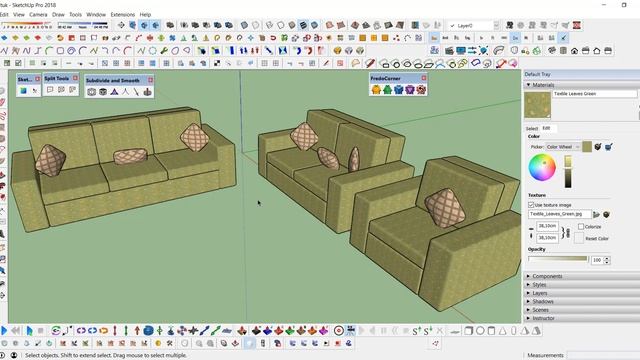
Task: Enable the Colorize checkbox
Action: (581, 227)
